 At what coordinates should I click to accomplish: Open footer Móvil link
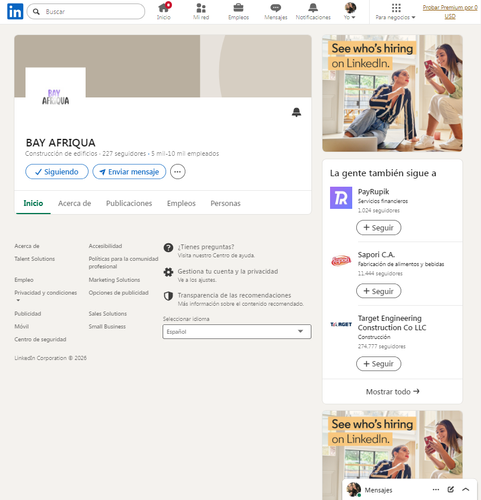point(21,326)
